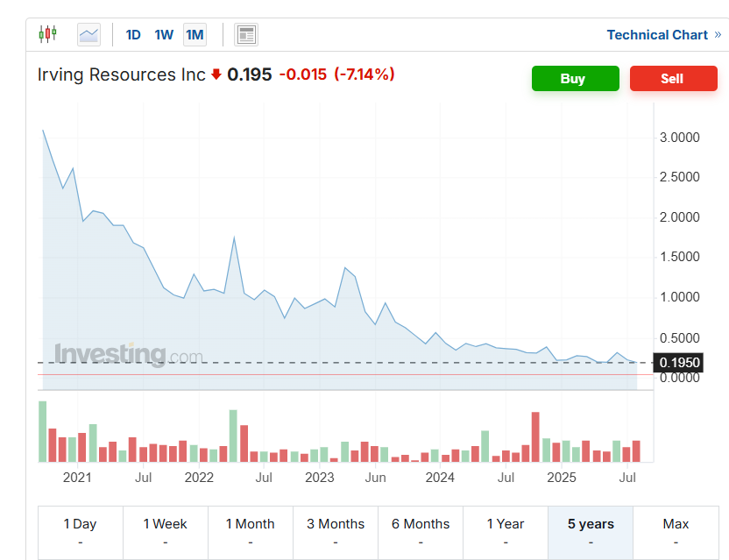Viewport: 729px width, 560px height.
Task: Select the 5 years range tab
Action: (591, 532)
